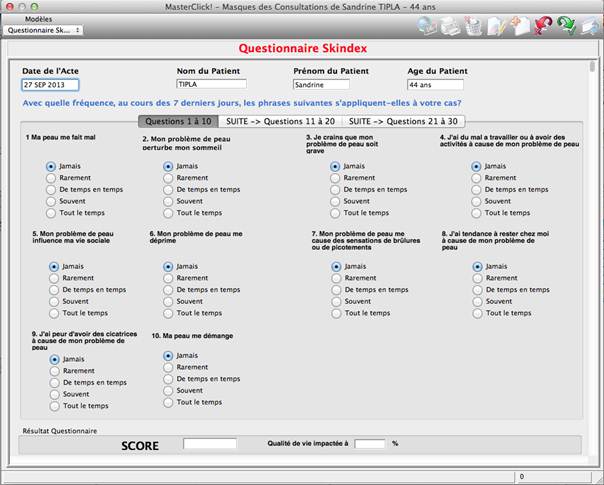Click the red cancel arrow icon
The height and width of the screenshot is (485, 604).
click(543, 26)
